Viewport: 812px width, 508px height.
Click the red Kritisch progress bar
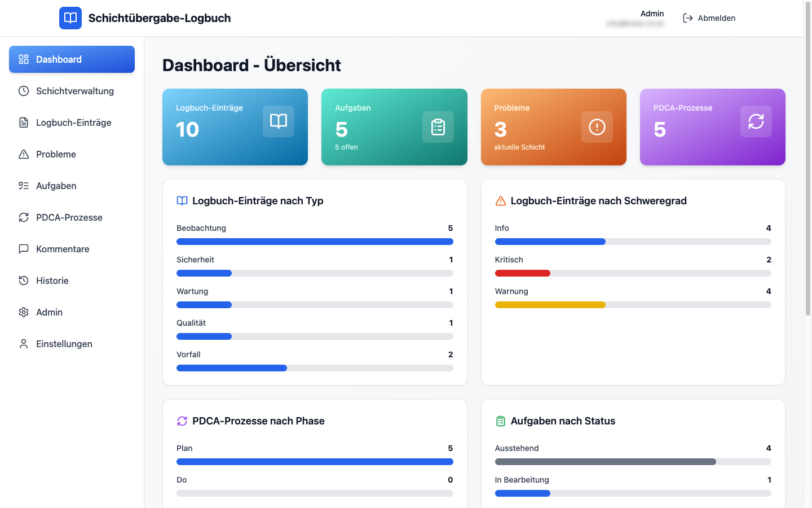pos(522,273)
